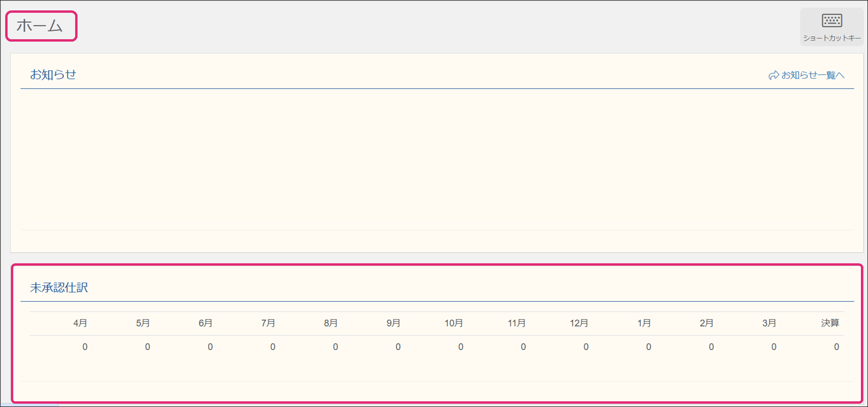Select the 未承認仕訳 section heading
The width and height of the screenshot is (868, 407).
pos(59,287)
